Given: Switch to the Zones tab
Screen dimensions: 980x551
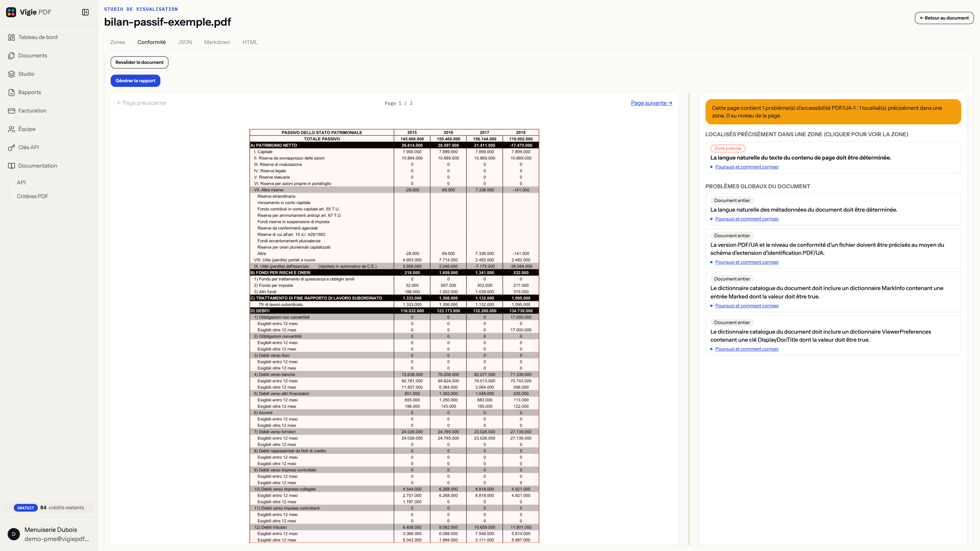Looking at the screenshot, I should [118, 42].
